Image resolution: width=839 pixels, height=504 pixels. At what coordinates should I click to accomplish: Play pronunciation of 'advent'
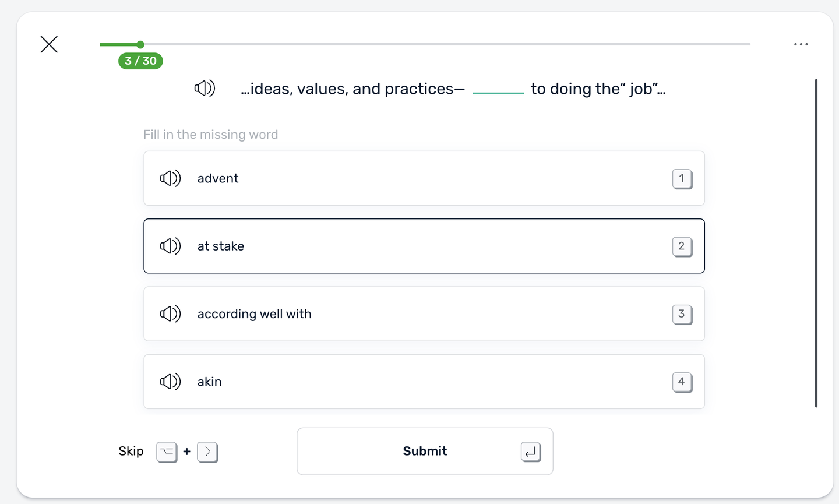(170, 178)
